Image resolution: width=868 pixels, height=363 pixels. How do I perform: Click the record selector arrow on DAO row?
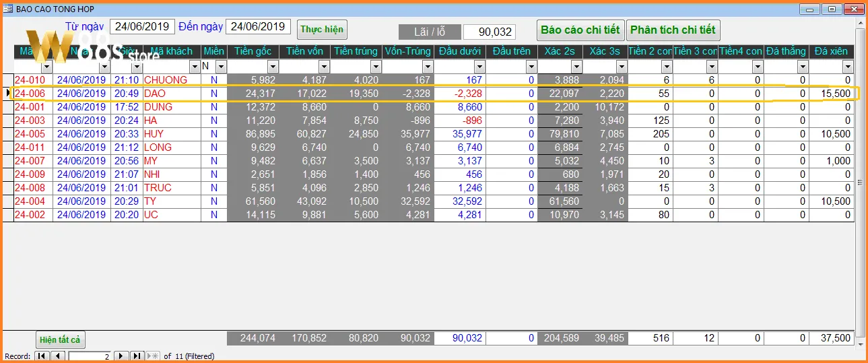coord(7,94)
